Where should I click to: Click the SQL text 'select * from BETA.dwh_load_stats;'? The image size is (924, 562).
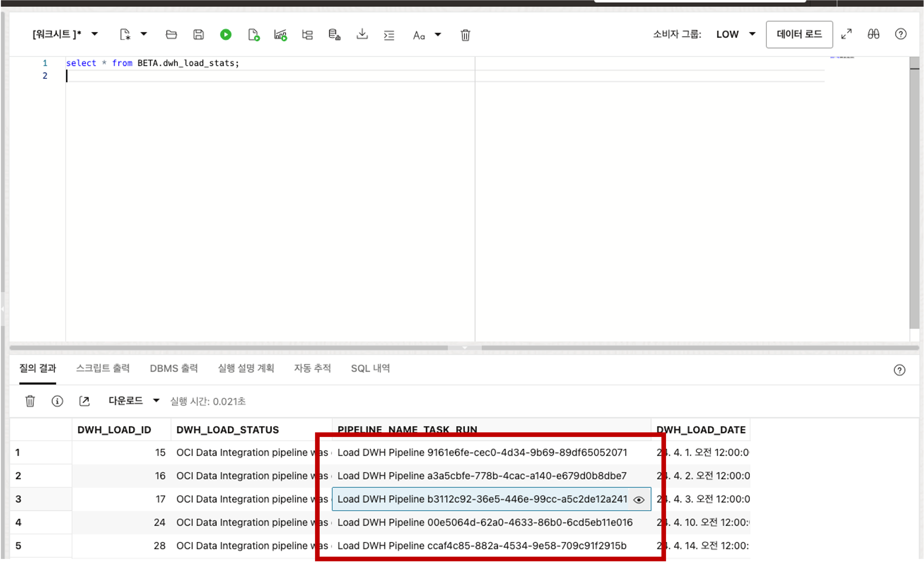tap(152, 63)
